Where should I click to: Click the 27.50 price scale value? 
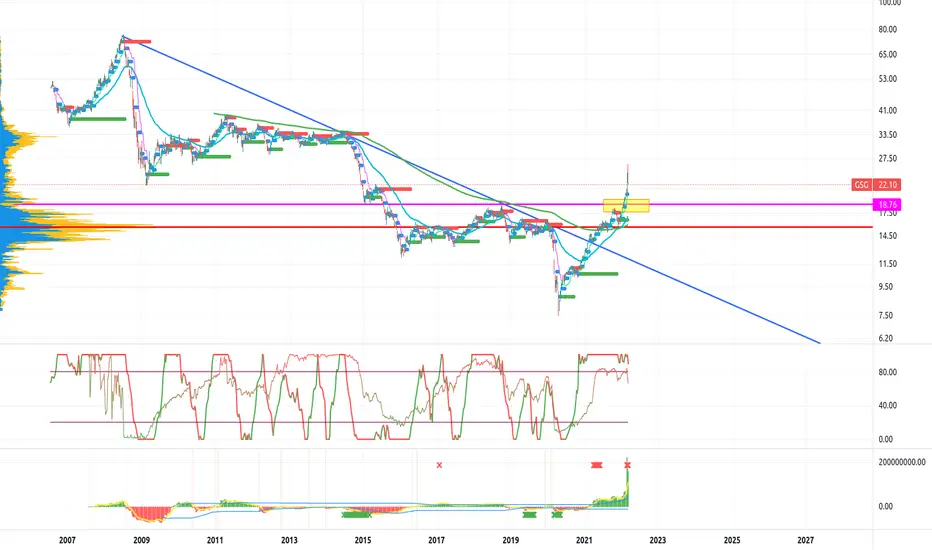887,158
